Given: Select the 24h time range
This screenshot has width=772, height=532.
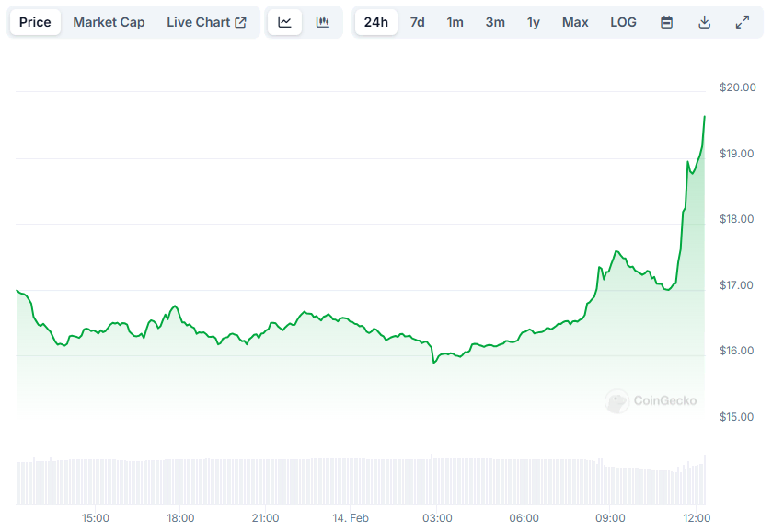Looking at the screenshot, I should tap(375, 22).
